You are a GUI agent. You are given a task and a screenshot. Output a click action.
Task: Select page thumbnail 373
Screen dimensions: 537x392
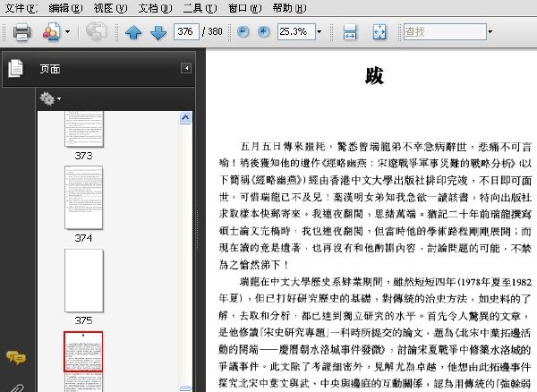pyautogui.click(x=84, y=129)
